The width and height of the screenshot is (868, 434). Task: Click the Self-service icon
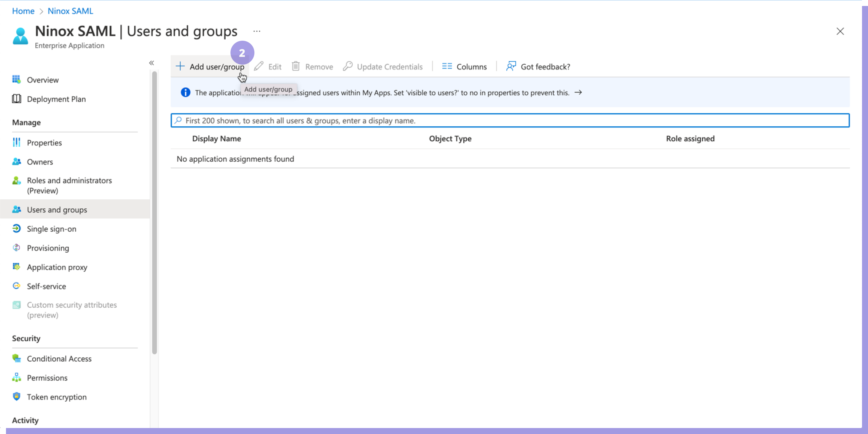pyautogui.click(x=16, y=286)
